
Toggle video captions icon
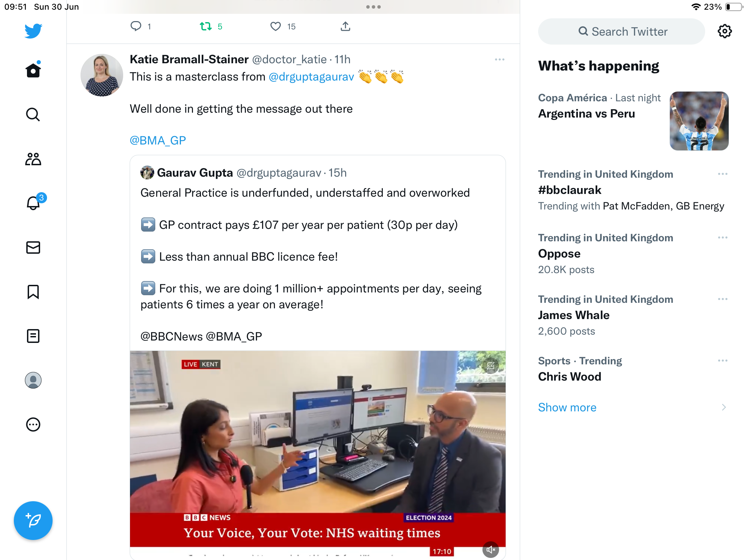coord(490,366)
